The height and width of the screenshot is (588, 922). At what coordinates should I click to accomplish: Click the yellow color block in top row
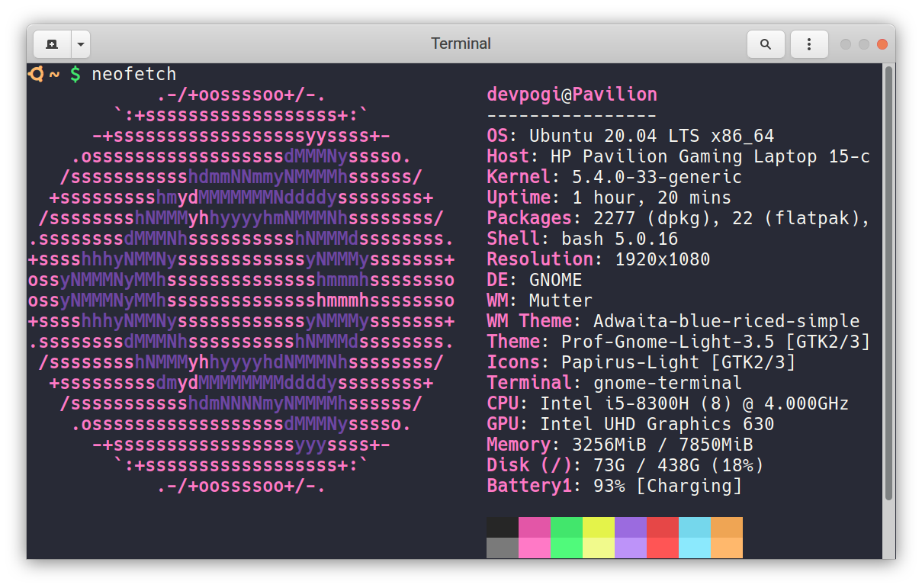(x=599, y=527)
